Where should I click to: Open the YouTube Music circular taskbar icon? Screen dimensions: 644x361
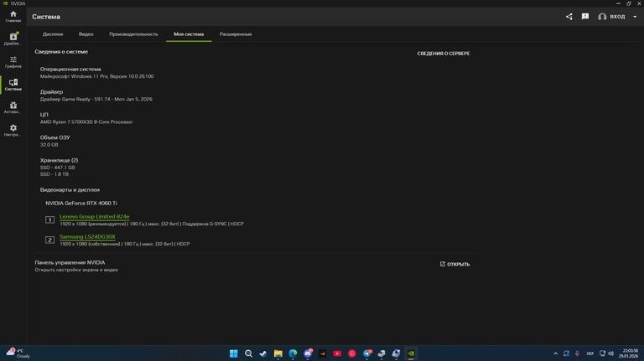pos(352,353)
